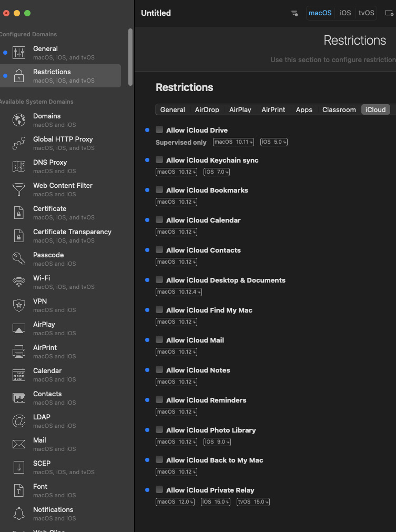Viewport: 396px width, 532px height.
Task: Toggle Allow iCloud Drive checkbox
Action: (x=159, y=129)
